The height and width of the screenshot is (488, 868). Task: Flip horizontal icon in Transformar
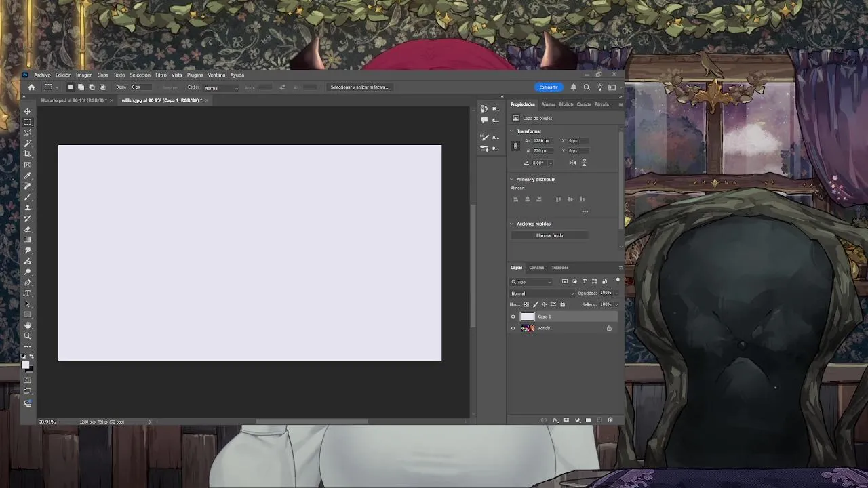(572, 163)
